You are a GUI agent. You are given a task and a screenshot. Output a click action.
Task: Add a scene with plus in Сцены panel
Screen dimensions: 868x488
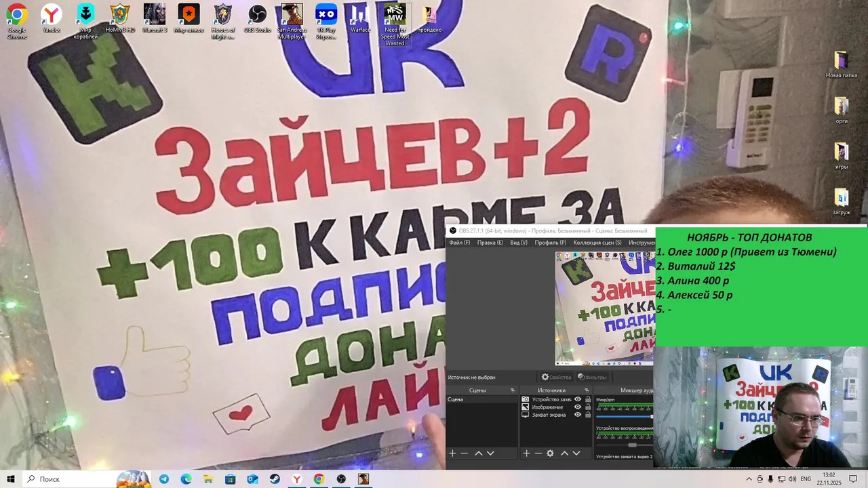(x=452, y=453)
